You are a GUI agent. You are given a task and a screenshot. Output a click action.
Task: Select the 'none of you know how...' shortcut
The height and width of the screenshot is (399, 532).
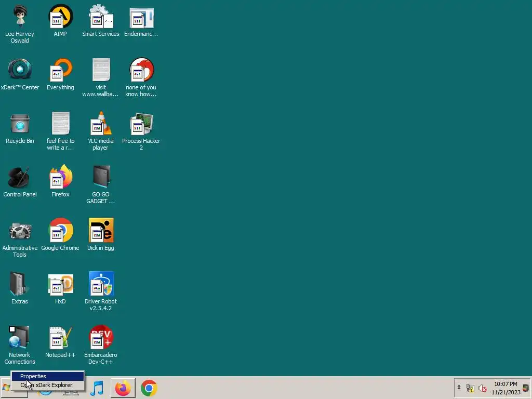[x=141, y=77]
